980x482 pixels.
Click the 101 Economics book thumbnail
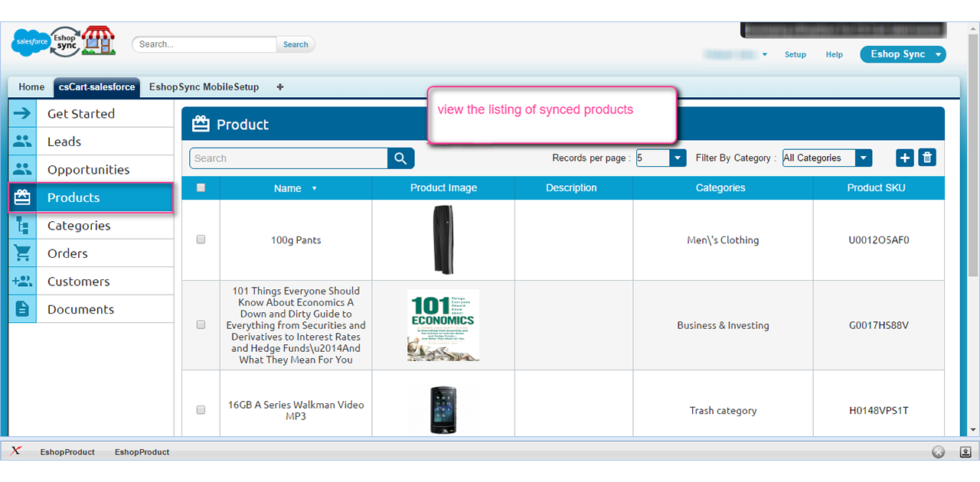click(443, 325)
